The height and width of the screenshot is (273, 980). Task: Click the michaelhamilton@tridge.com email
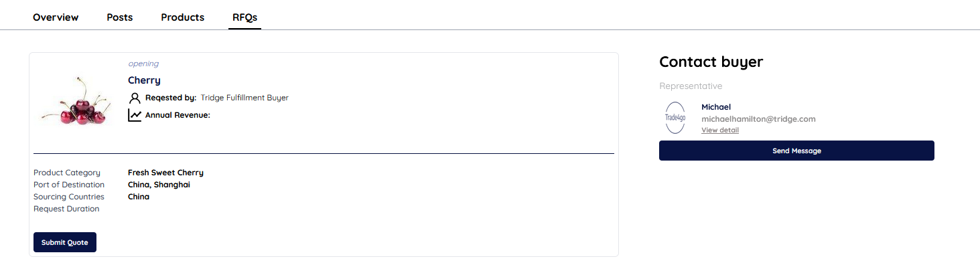(758, 119)
